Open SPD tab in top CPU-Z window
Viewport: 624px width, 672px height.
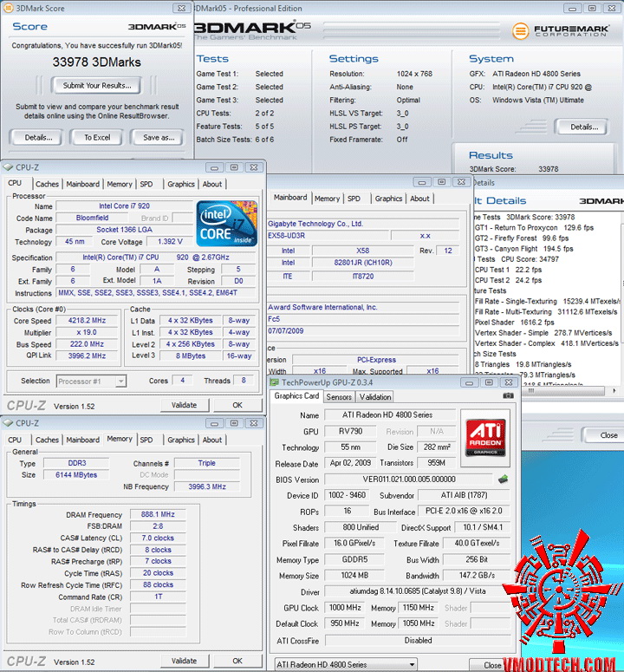146,184
